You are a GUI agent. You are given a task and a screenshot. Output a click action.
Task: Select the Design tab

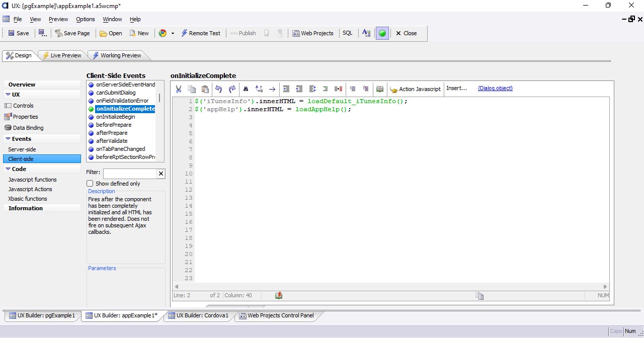(19, 55)
